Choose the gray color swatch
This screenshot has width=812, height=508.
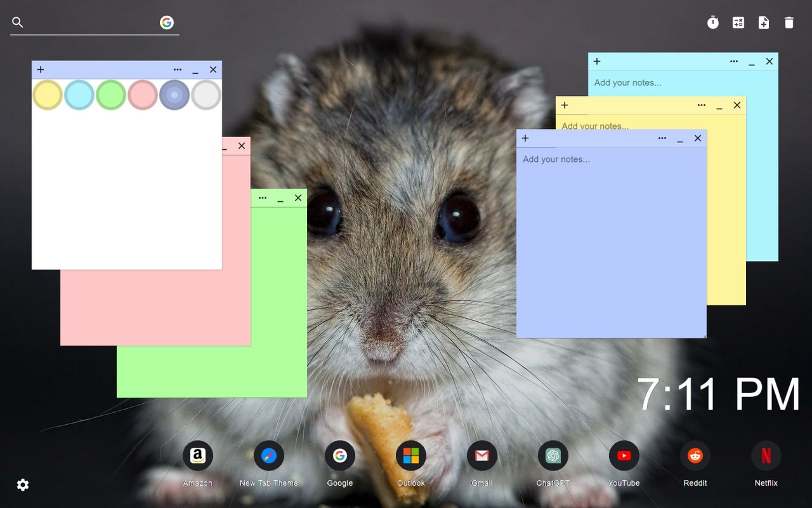206,95
